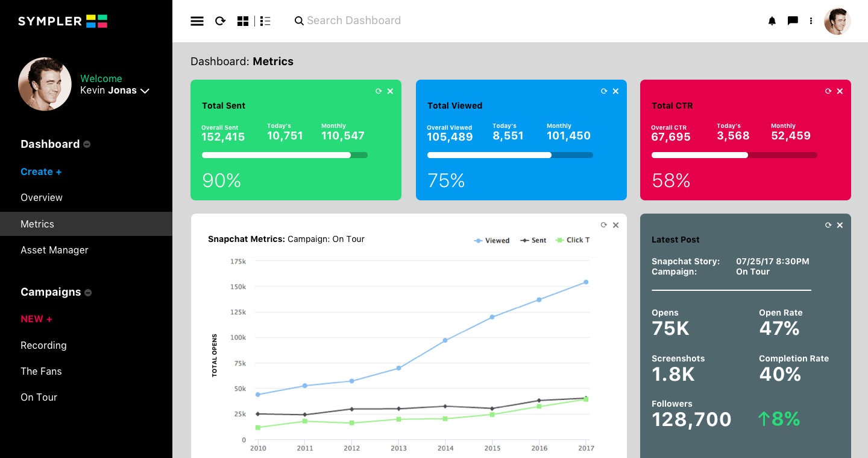Viewport: 868px width, 458px height.
Task: Open the messages chat icon
Action: [x=793, y=21]
